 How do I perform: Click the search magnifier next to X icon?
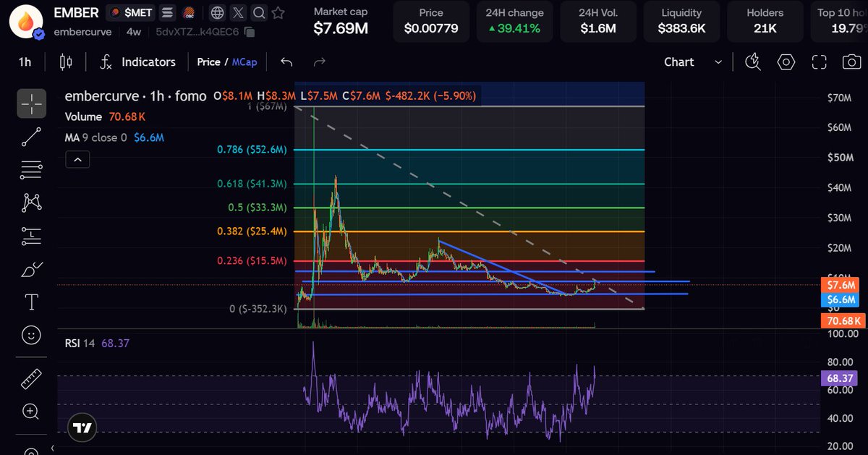tap(258, 12)
